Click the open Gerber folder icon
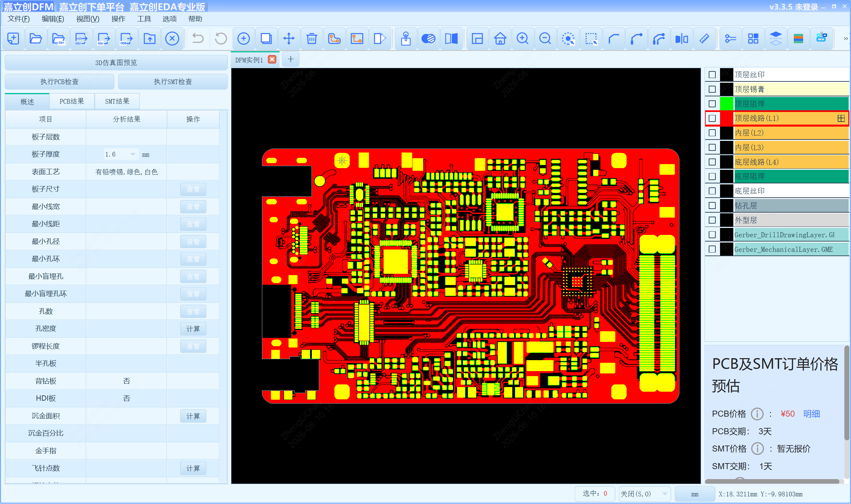Image resolution: width=851 pixels, height=504 pixels. (x=59, y=39)
